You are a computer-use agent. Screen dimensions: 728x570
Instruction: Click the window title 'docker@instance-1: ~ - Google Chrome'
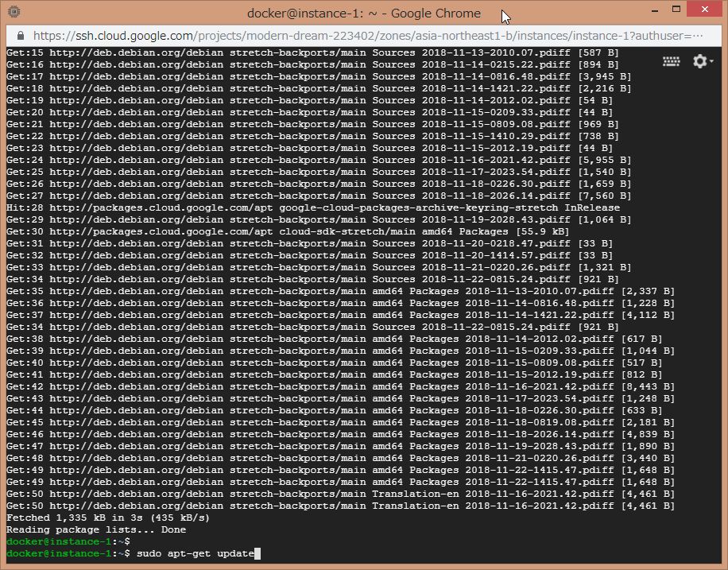[363, 13]
